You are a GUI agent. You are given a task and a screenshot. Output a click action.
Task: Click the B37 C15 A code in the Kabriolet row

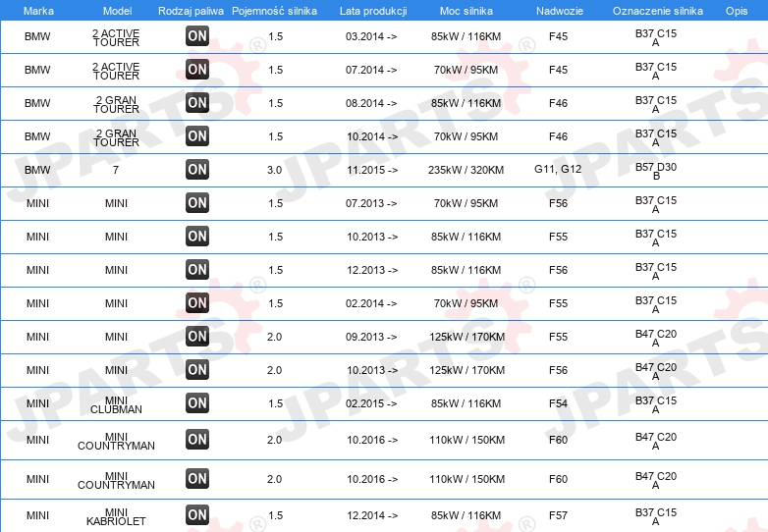(x=656, y=517)
